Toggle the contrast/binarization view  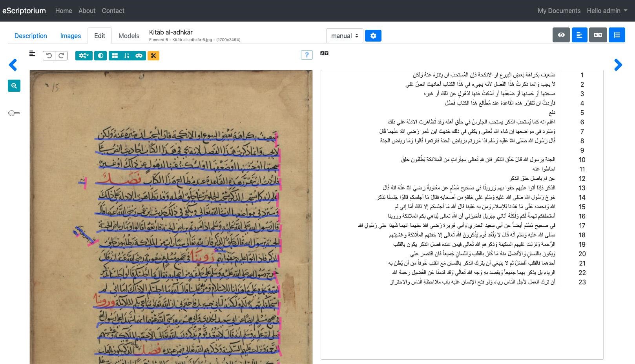100,55
